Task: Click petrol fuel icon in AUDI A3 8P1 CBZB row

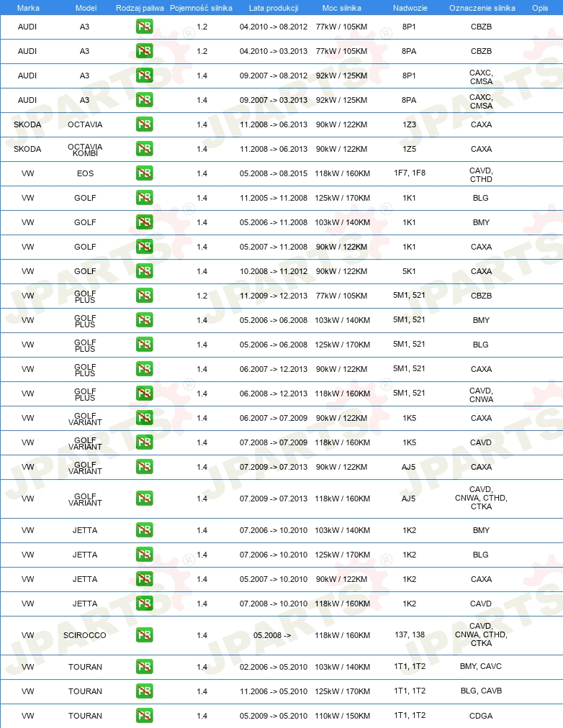Action: tap(145, 27)
